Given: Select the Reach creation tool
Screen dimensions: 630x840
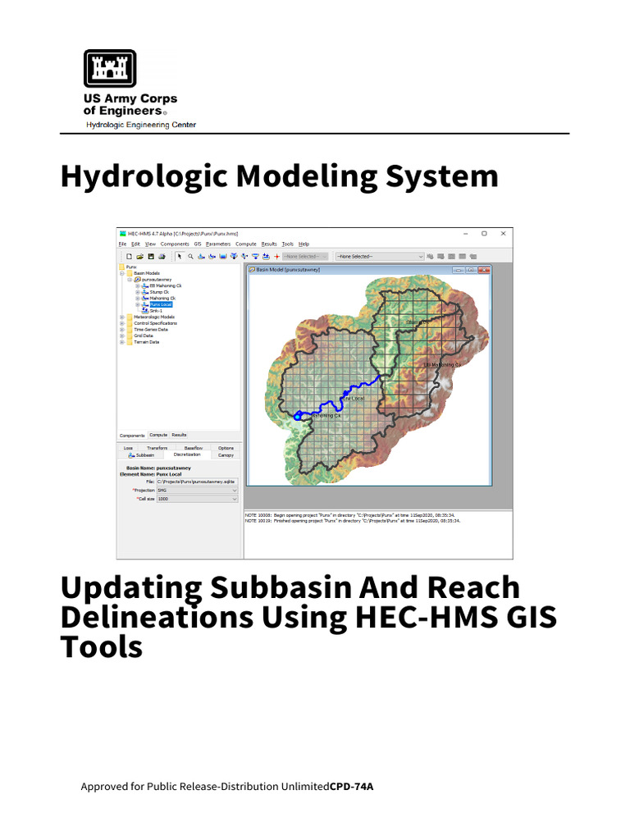Looking at the screenshot, I should pyautogui.click(x=212, y=257).
